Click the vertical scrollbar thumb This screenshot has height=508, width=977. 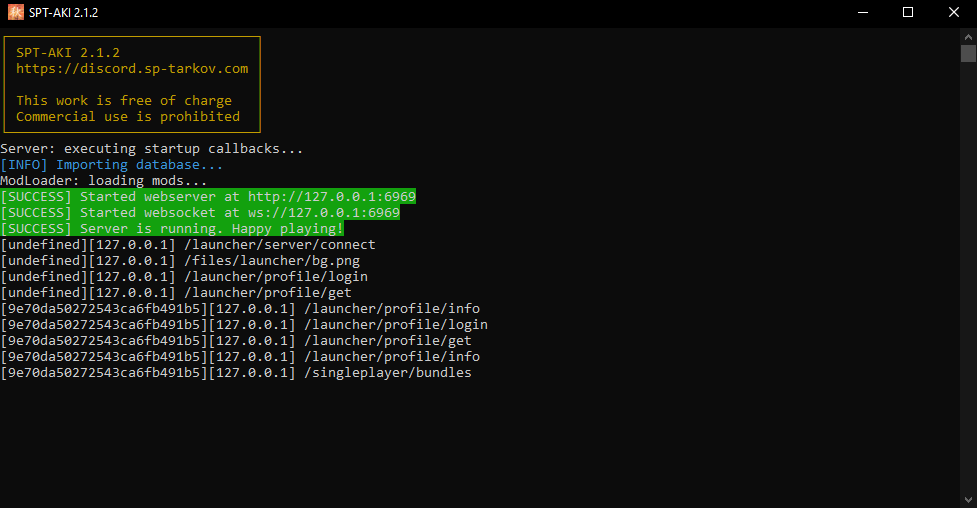pos(968,54)
